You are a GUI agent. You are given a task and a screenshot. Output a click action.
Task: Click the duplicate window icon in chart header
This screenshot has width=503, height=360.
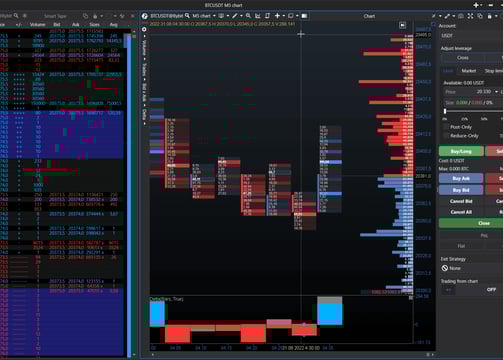pos(480,16)
